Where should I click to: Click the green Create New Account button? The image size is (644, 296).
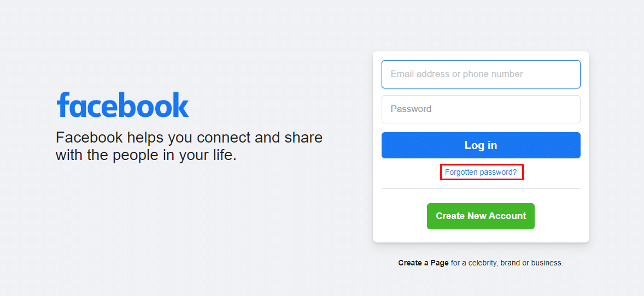pos(481,216)
